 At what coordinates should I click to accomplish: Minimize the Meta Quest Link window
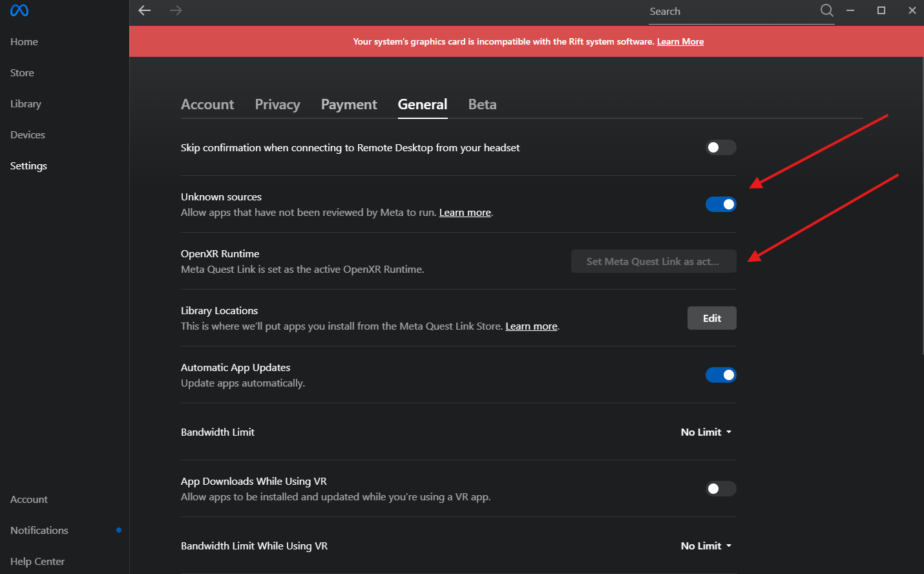click(850, 10)
